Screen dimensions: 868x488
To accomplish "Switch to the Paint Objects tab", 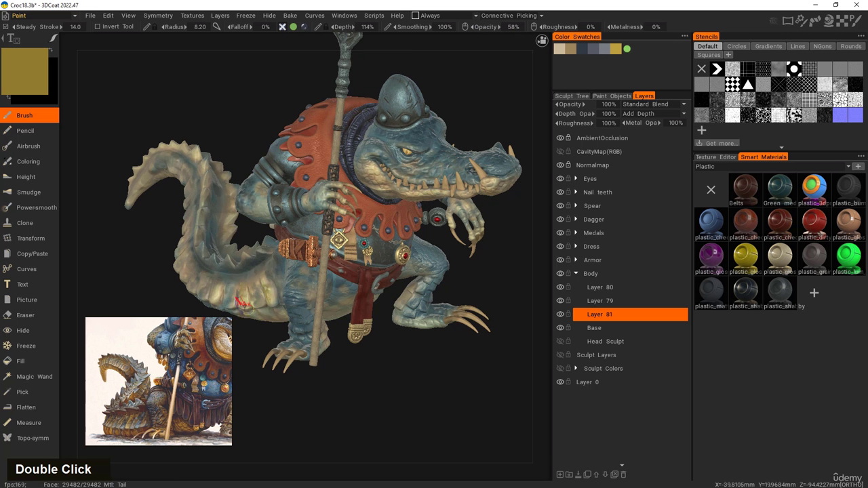I will 612,96.
